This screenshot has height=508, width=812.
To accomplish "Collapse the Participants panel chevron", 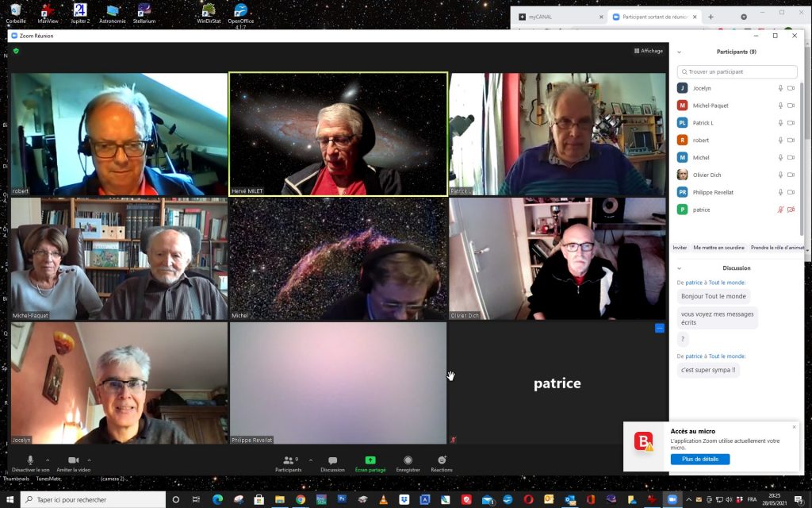I will (x=679, y=52).
